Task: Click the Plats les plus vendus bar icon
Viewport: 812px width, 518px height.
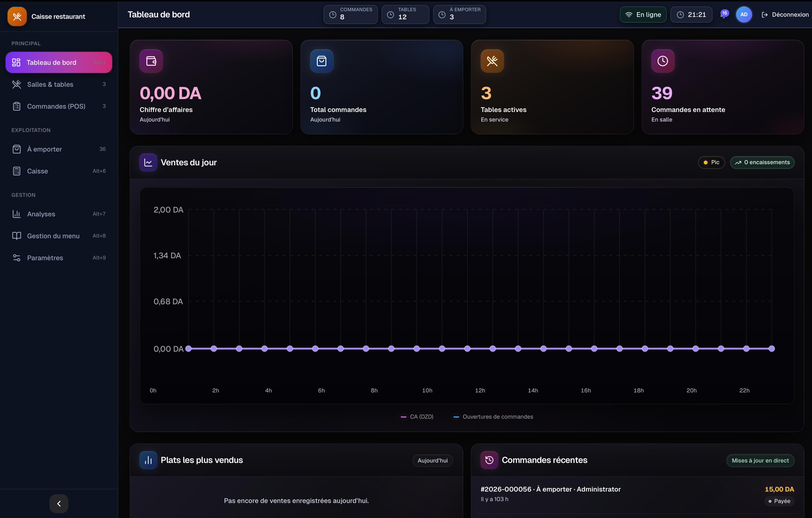Action: coord(148,460)
